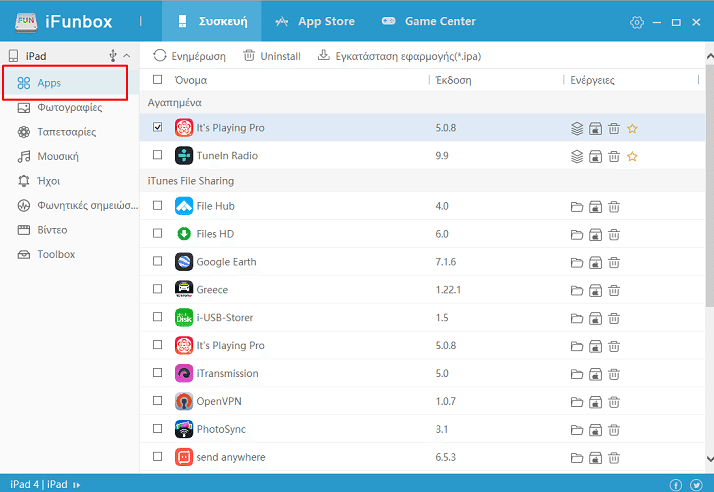Click the vertical scrollbar thumb
The width and height of the screenshot is (714, 492).
pyautogui.click(x=709, y=186)
